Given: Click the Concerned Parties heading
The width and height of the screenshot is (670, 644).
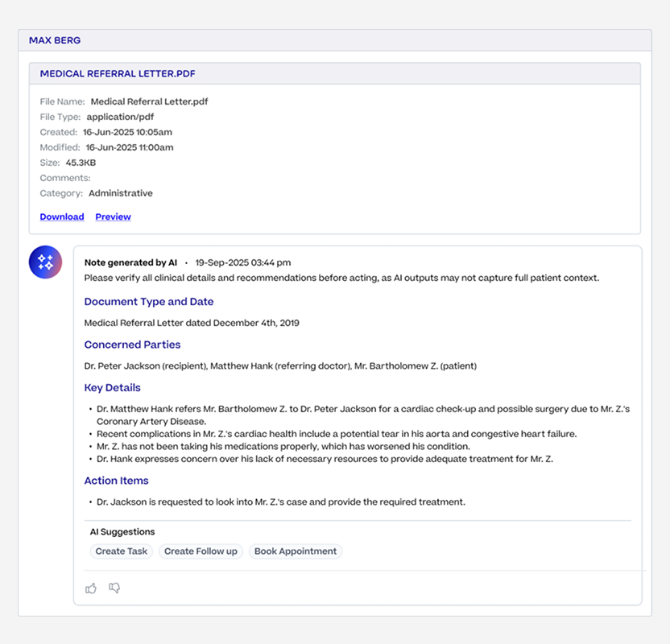Looking at the screenshot, I should pyautogui.click(x=132, y=345).
